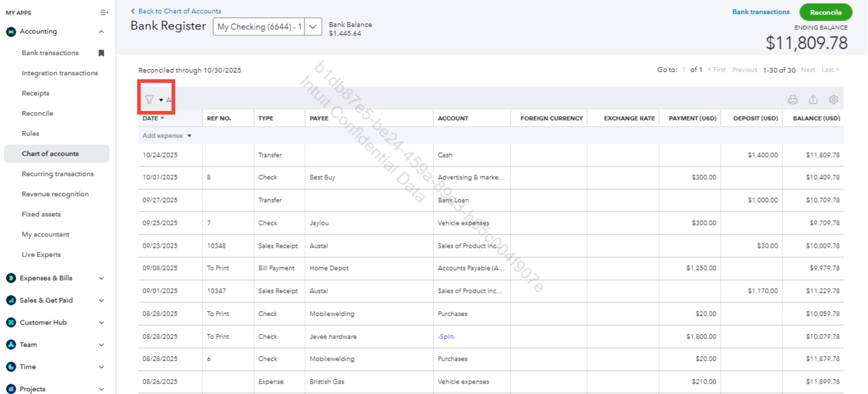The image size is (868, 394).
Task: Click the Time app icon
Action: tap(11, 366)
